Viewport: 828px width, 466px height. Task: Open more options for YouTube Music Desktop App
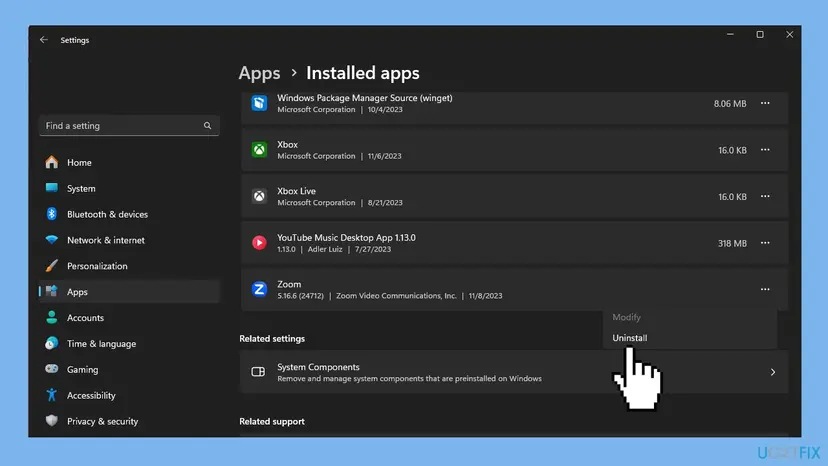[x=765, y=243]
